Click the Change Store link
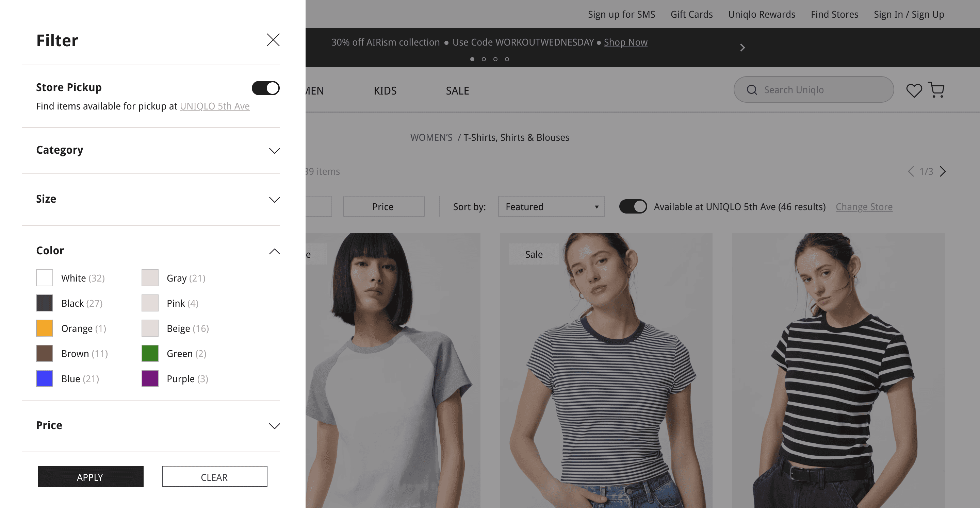The width and height of the screenshot is (980, 508). [x=864, y=207]
